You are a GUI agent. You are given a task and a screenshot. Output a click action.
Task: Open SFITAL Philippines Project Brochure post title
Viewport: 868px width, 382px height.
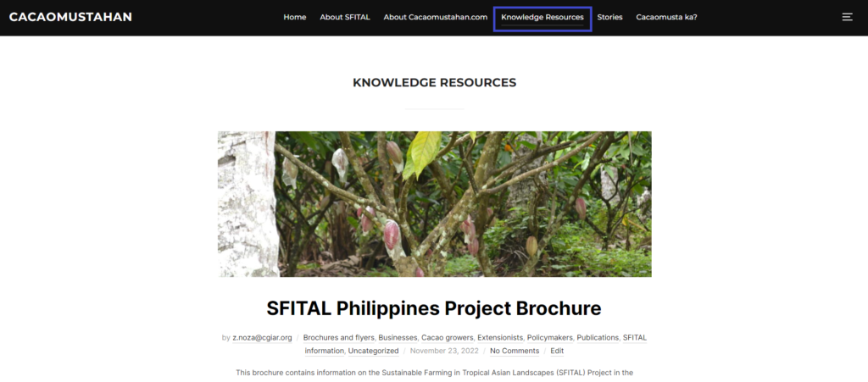tap(433, 308)
